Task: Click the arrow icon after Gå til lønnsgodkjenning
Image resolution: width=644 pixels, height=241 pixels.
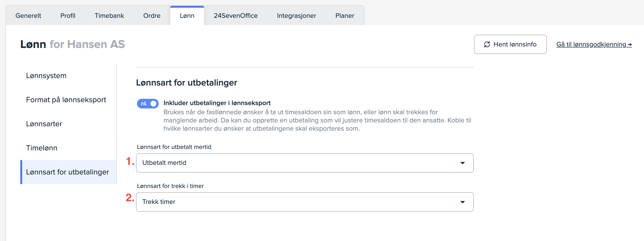Action: pyautogui.click(x=630, y=45)
